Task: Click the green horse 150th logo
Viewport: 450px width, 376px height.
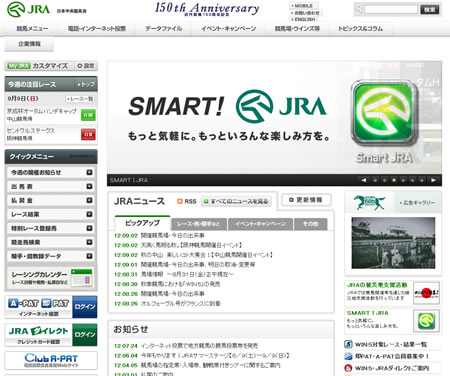Action: coord(369,203)
